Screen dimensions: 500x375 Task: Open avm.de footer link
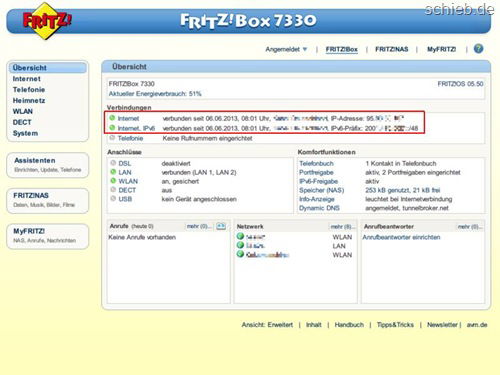477,325
